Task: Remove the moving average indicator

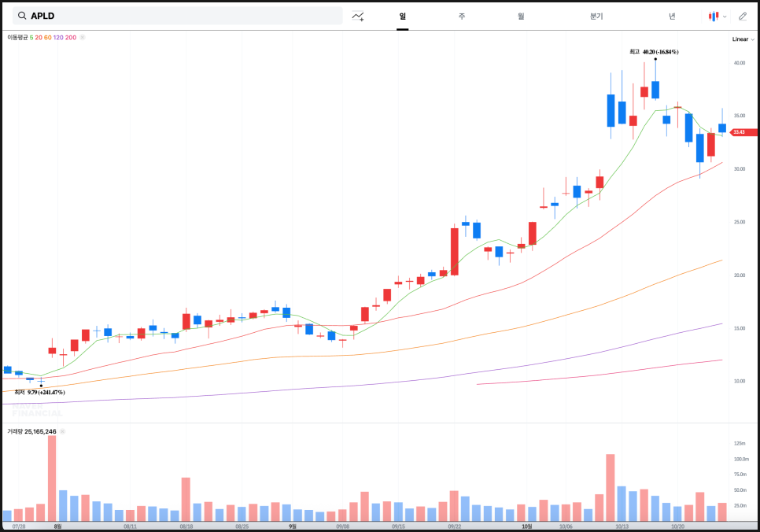Action: coord(83,38)
